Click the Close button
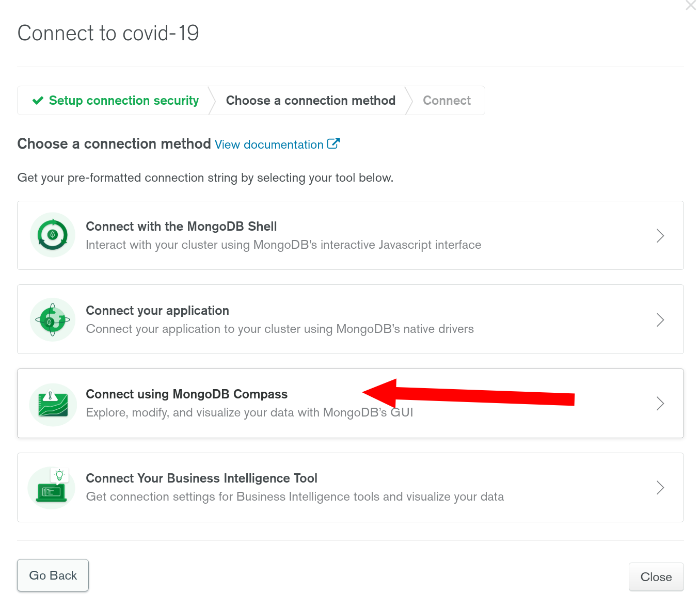 coord(656,577)
